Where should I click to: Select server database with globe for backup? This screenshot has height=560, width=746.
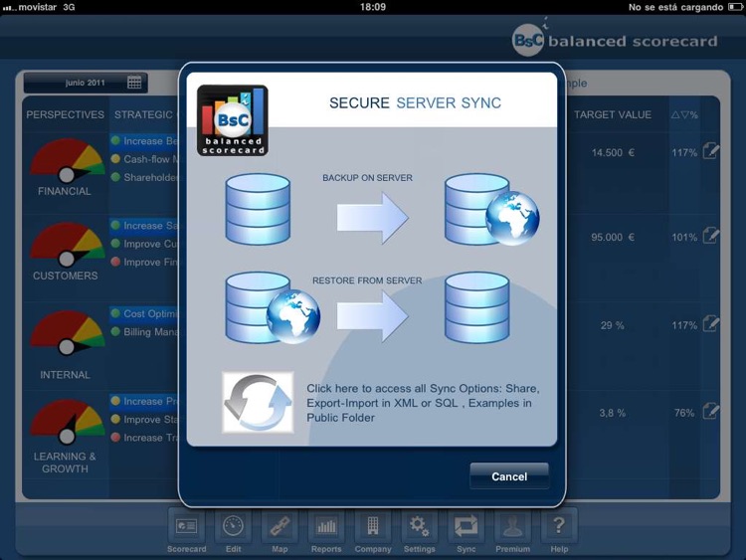[x=492, y=209]
